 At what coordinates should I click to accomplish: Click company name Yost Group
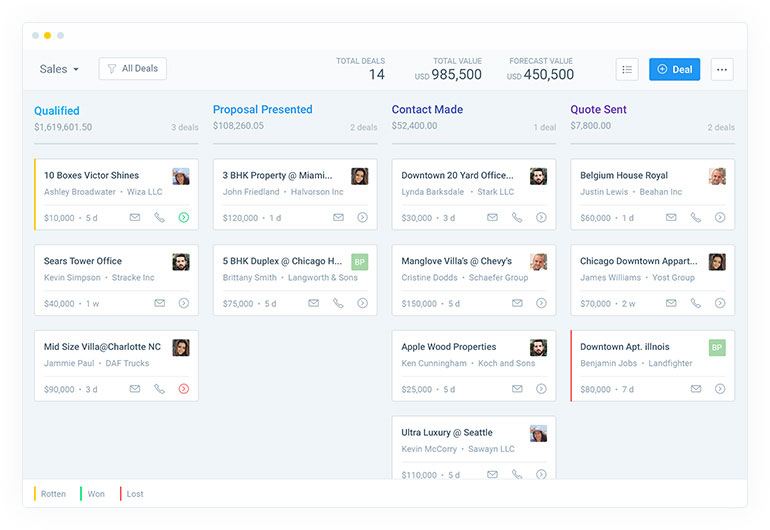pos(673,278)
